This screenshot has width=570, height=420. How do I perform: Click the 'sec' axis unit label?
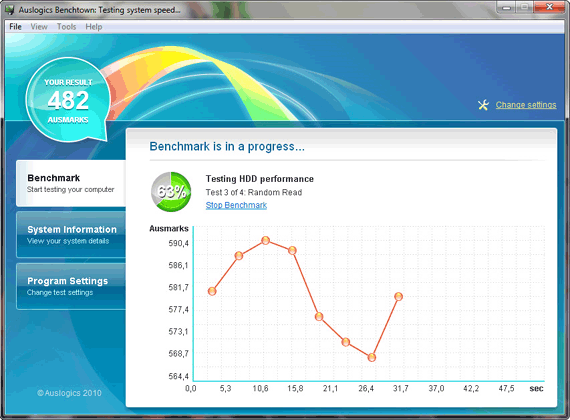pos(536,389)
